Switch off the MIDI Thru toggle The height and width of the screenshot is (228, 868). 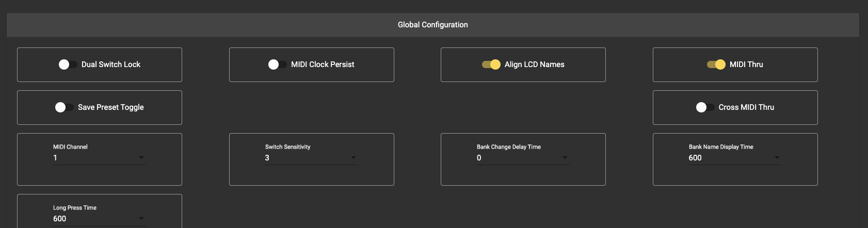tap(716, 64)
